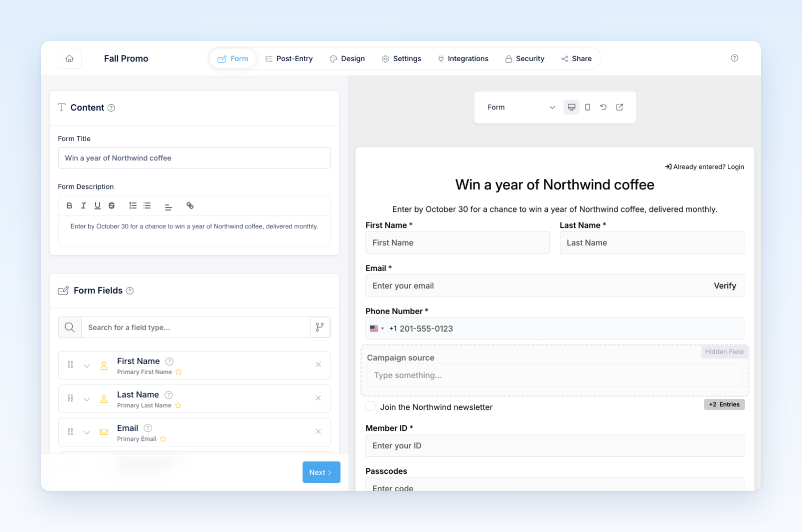The image size is (802, 532).
Task: Expand the Last Name field settings
Action: (x=87, y=399)
